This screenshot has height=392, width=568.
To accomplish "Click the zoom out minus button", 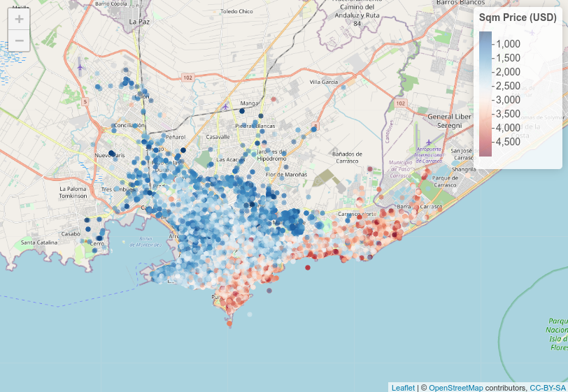I will click(19, 41).
